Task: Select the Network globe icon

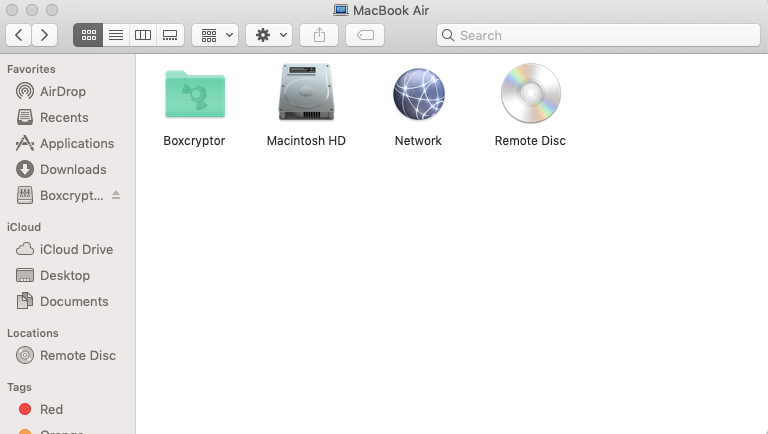Action: click(419, 94)
